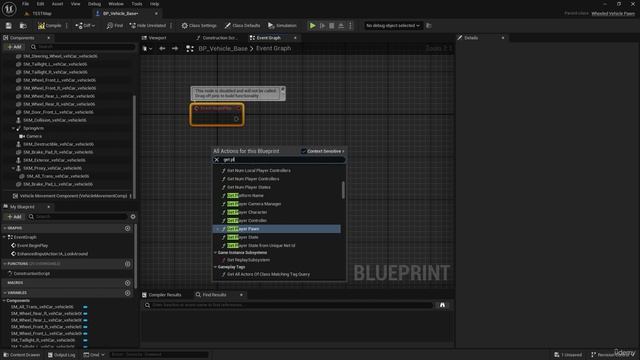The image size is (640, 360).
Task: Collapse the Gameplay Tags category
Action: click(x=216, y=267)
